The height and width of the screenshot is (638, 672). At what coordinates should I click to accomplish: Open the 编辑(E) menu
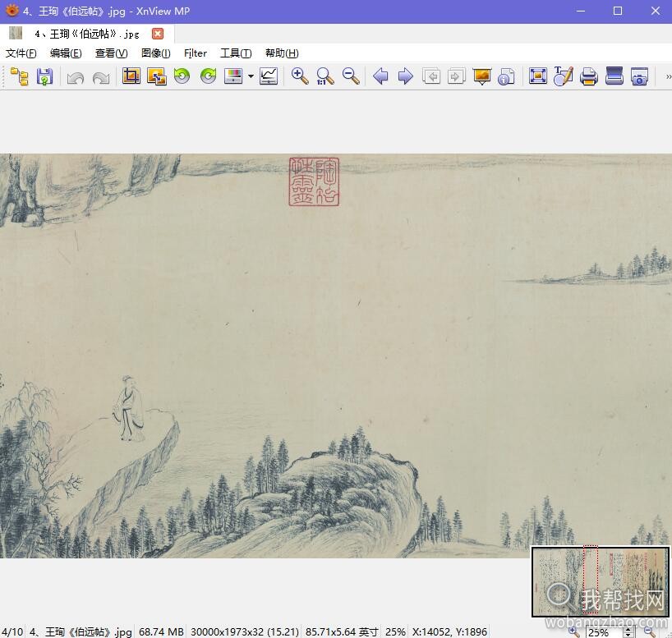click(x=66, y=53)
